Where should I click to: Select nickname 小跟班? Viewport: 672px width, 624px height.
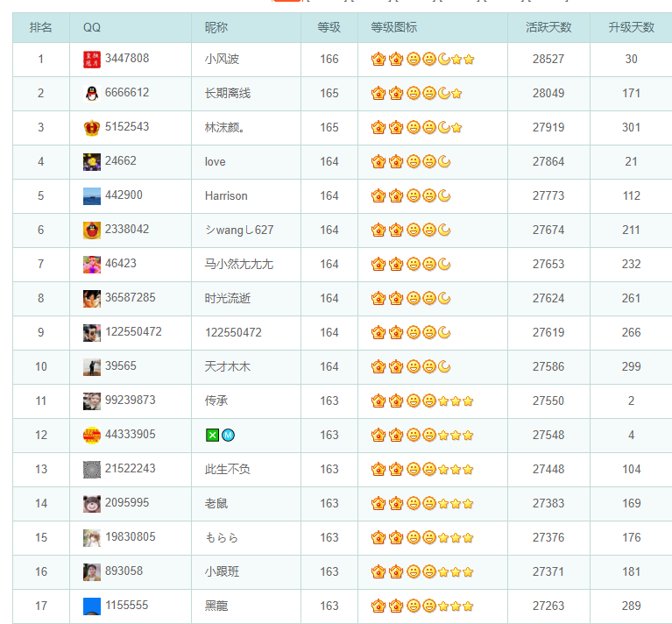(x=222, y=571)
